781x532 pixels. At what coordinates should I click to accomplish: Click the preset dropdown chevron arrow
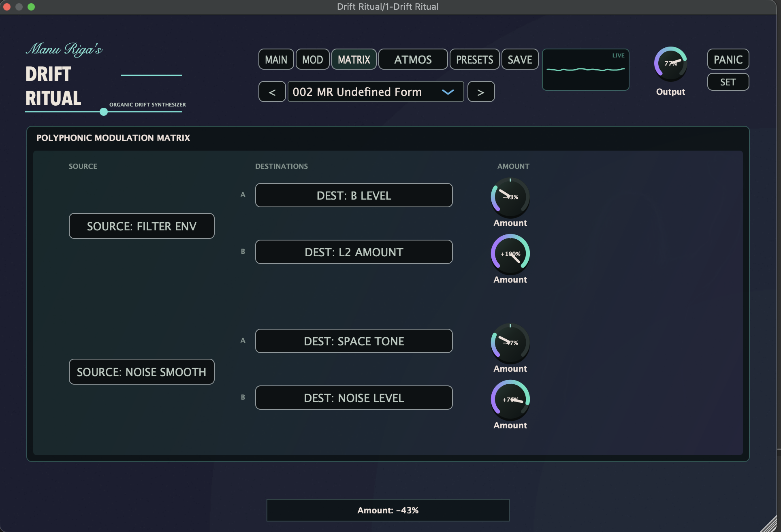point(448,92)
